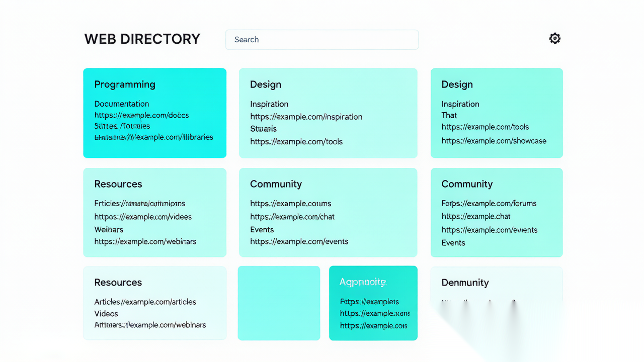Open the example.com/articles link in bottom Resources
This screenshot has width=644, height=362.
click(145, 302)
